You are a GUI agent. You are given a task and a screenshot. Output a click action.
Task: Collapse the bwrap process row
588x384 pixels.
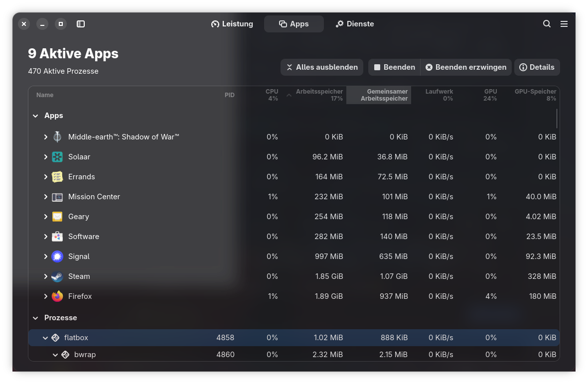pyautogui.click(x=55, y=355)
